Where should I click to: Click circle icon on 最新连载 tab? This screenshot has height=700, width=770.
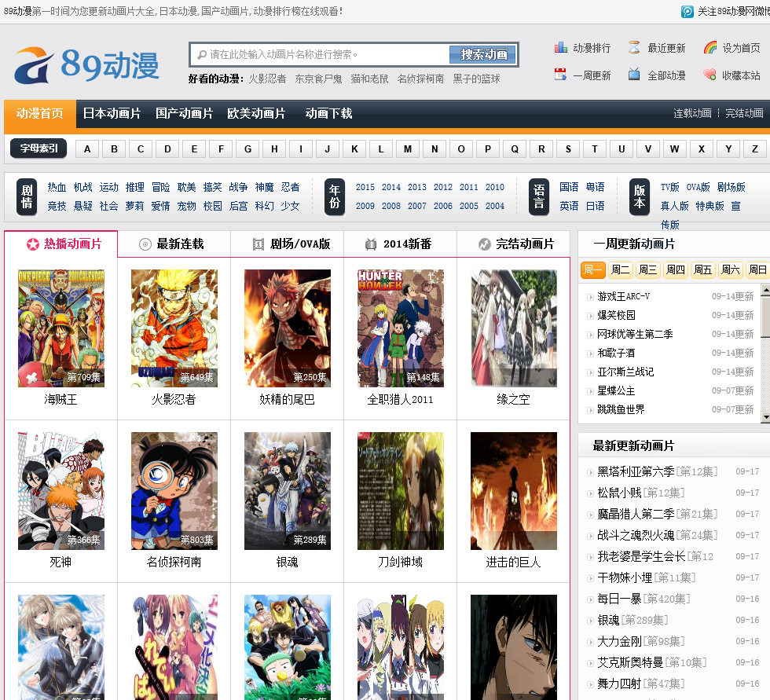pos(145,244)
